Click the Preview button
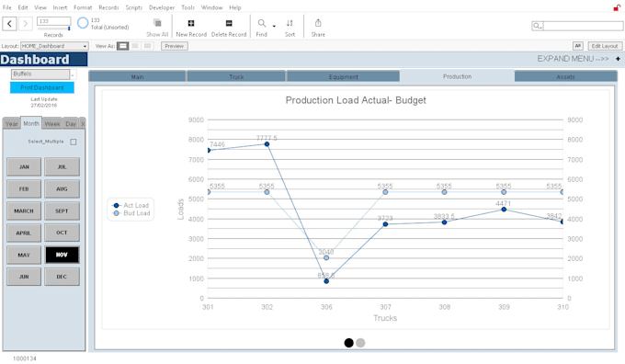The height and width of the screenshot is (364, 625). [175, 46]
